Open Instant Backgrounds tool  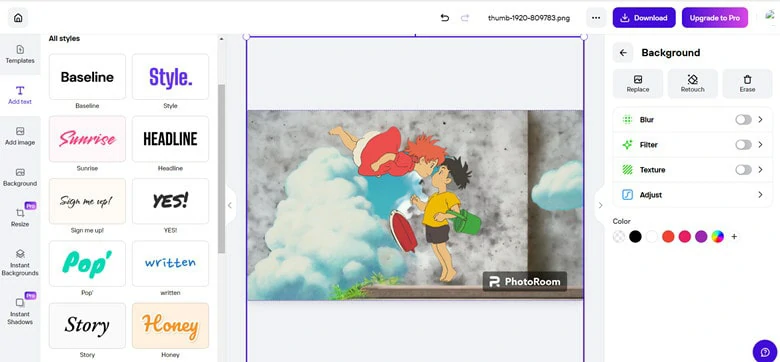click(20, 263)
